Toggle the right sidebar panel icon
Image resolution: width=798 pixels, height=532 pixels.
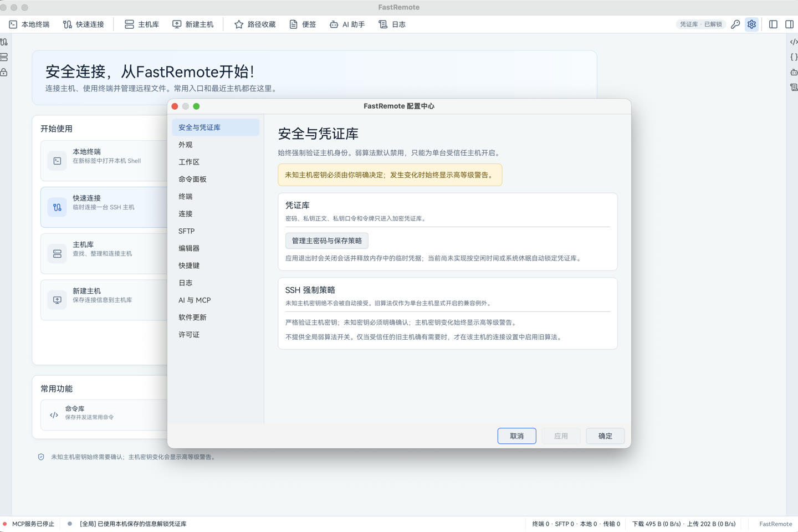[789, 24]
